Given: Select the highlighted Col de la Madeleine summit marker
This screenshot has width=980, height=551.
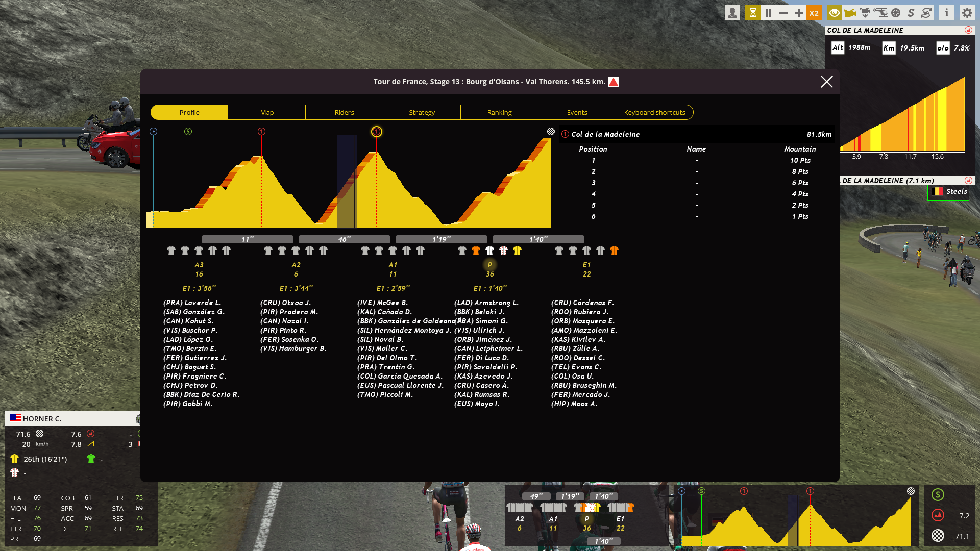Looking at the screenshot, I should click(x=376, y=132).
